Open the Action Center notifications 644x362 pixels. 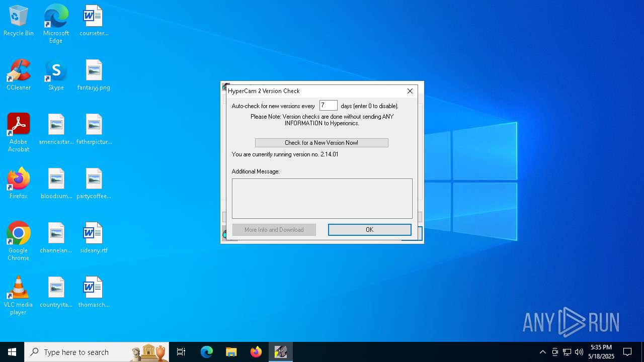tap(627, 352)
